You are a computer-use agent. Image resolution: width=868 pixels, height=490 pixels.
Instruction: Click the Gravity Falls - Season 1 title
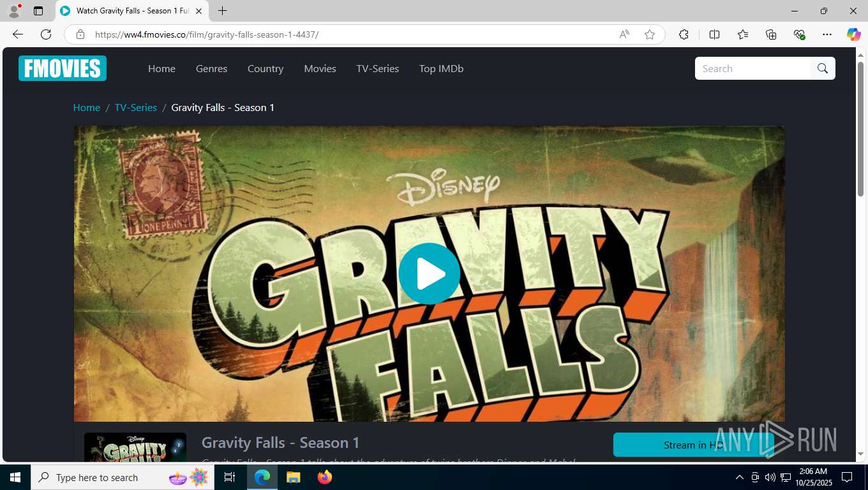pyautogui.click(x=280, y=442)
